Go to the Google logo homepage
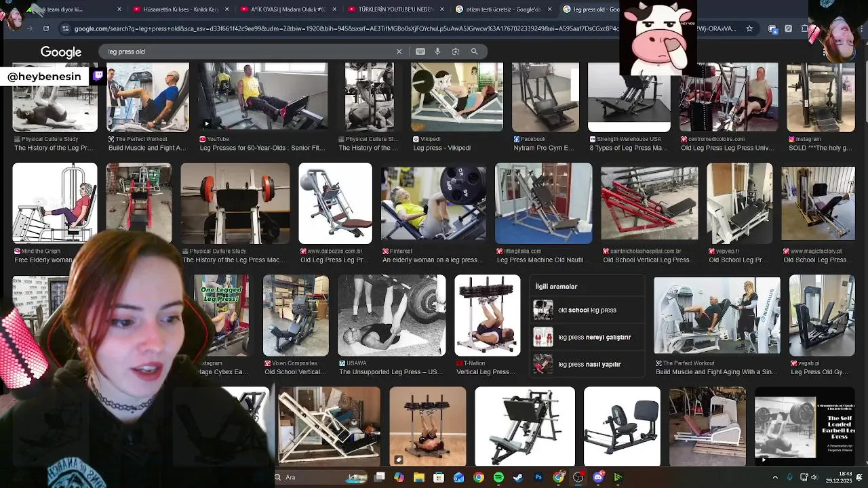The image size is (868, 488). tap(61, 52)
